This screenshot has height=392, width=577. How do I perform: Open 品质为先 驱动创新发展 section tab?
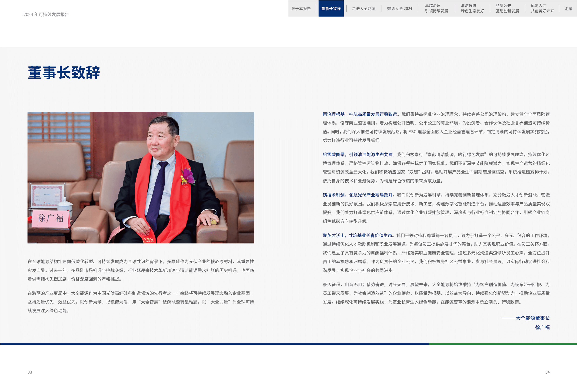coord(507,8)
